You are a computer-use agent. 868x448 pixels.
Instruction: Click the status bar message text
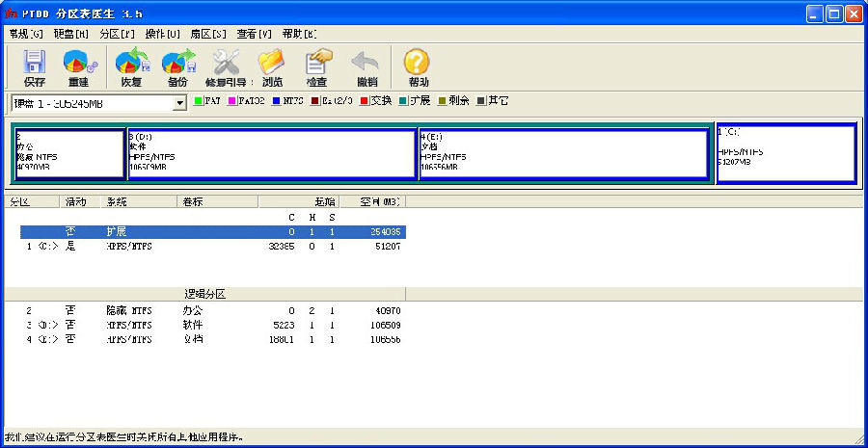(122, 437)
